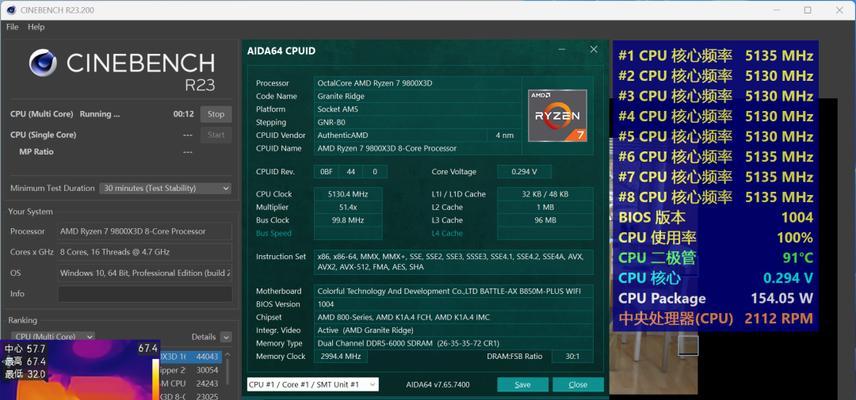Click the Memory Clock value 2994.4 MHz

pyautogui.click(x=341, y=356)
